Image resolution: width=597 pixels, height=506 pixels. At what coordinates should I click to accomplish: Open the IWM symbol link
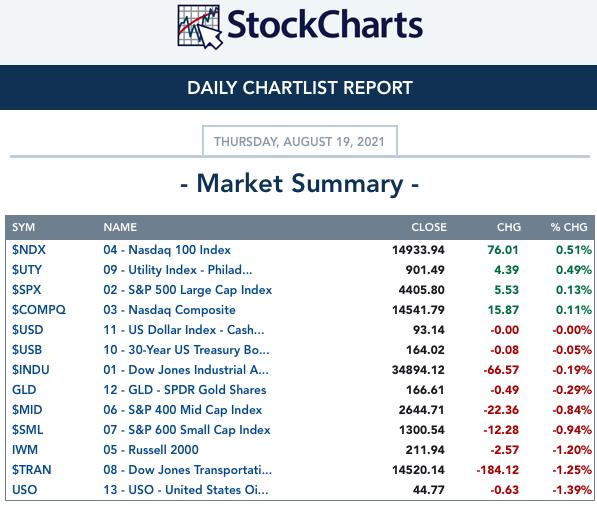[25, 450]
